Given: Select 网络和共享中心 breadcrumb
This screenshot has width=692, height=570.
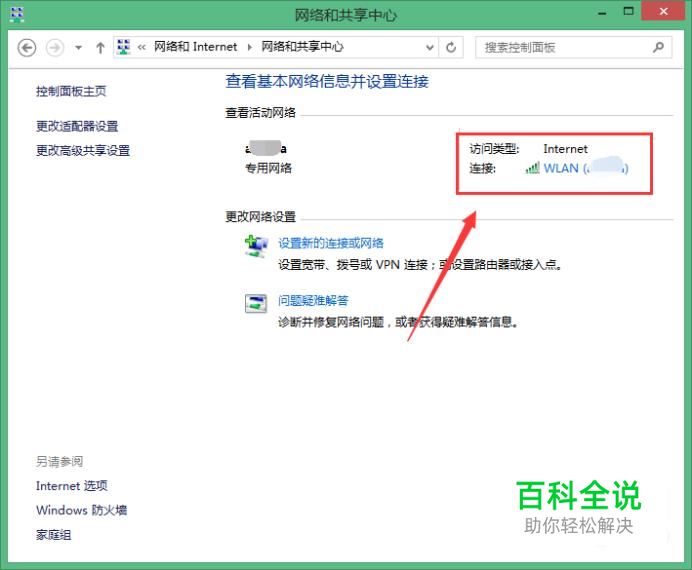Looking at the screenshot, I should [x=302, y=46].
